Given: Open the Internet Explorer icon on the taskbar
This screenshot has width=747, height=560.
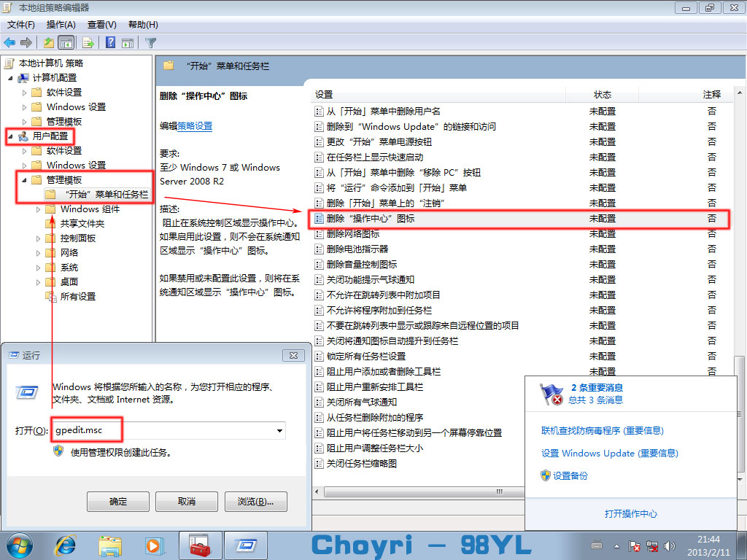Looking at the screenshot, I should pos(64,545).
